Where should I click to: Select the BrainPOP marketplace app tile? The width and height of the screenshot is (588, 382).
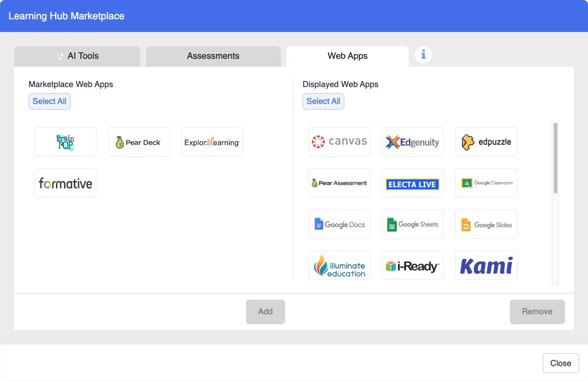pyautogui.click(x=65, y=142)
